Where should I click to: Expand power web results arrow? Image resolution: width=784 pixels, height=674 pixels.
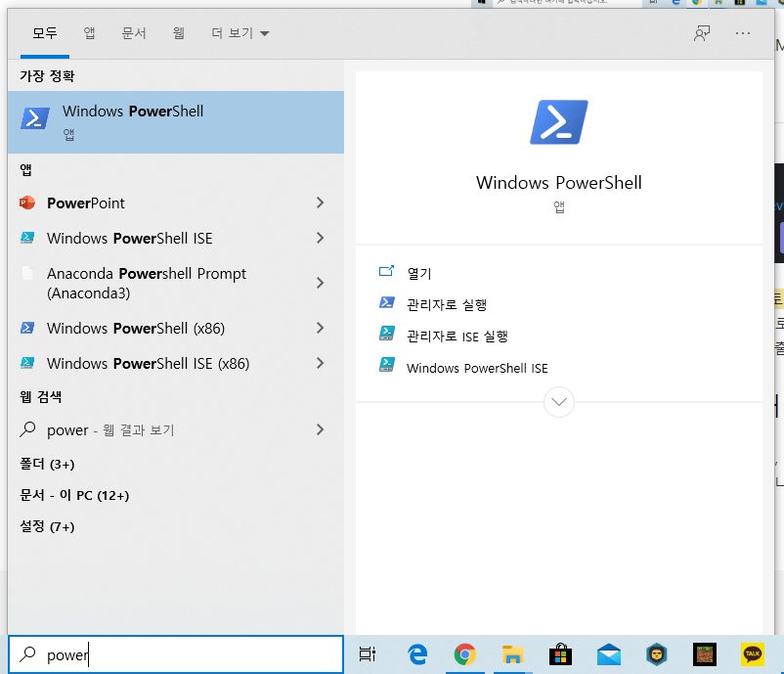[x=320, y=429]
